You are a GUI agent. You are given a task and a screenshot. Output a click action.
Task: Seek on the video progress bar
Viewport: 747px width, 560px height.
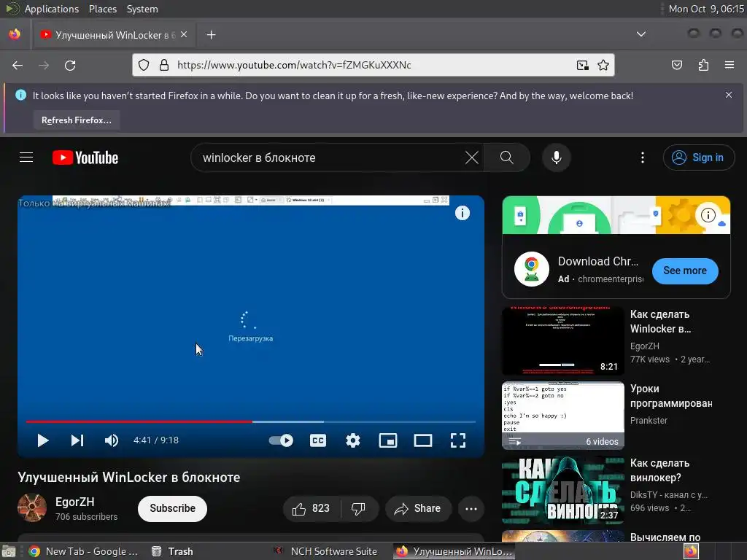pyautogui.click(x=251, y=421)
